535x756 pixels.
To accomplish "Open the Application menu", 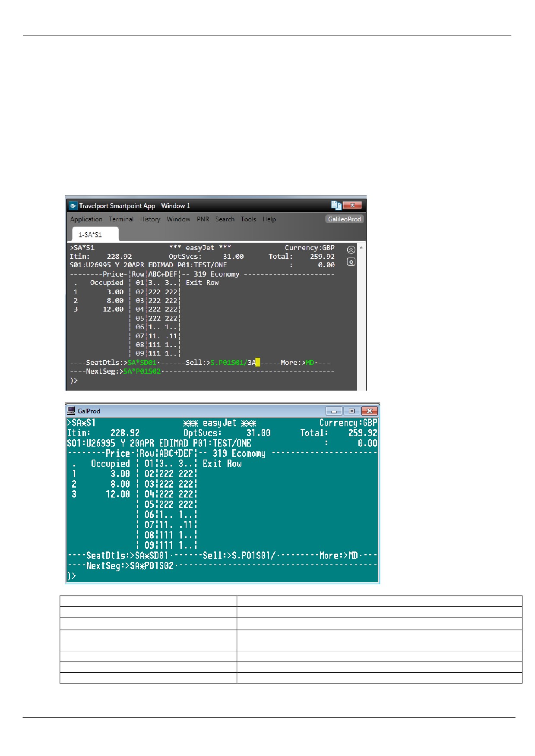I will [86, 219].
